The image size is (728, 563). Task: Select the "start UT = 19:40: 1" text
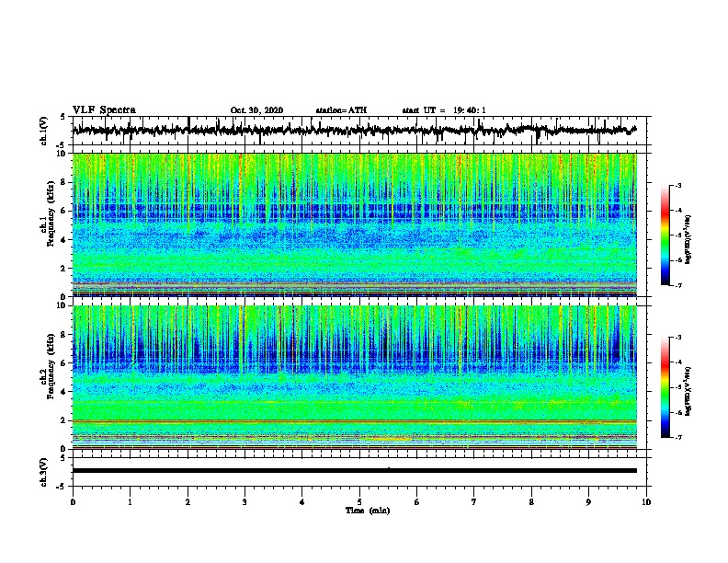pos(444,110)
